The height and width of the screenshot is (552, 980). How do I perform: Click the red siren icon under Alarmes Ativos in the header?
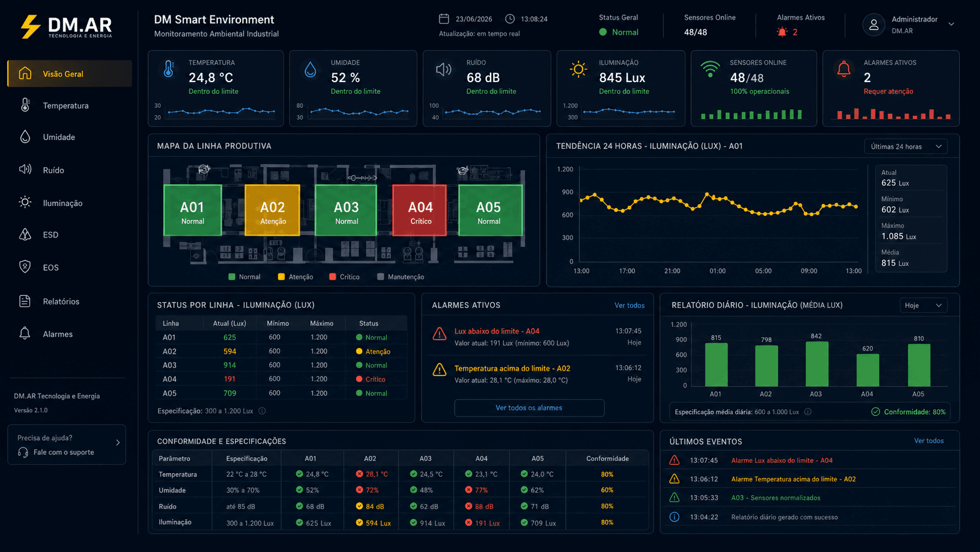coord(782,32)
